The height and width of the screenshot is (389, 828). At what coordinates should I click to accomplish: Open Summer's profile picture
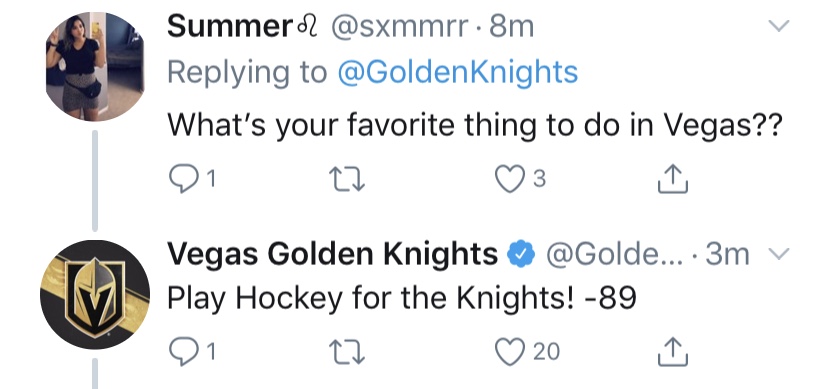pos(95,67)
